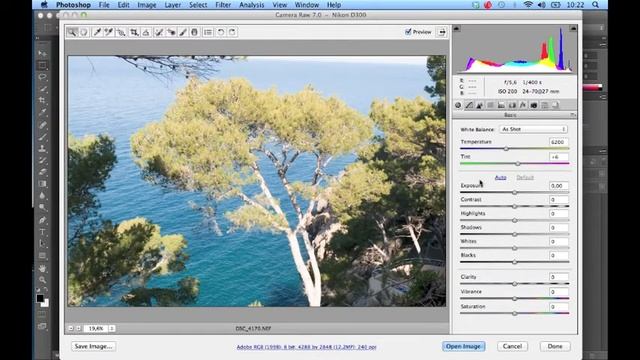Viewport: 640px width, 360px height.
Task: Open the Analysis menu
Action: pos(251,5)
